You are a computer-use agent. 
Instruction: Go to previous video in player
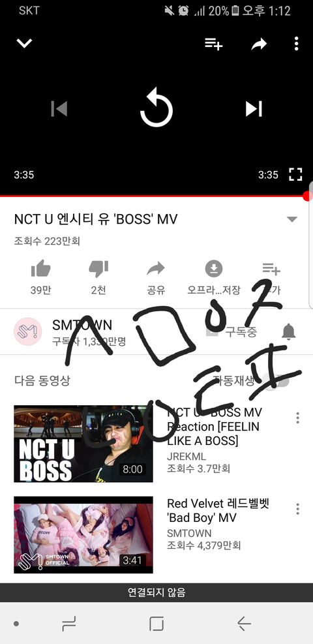(x=59, y=109)
